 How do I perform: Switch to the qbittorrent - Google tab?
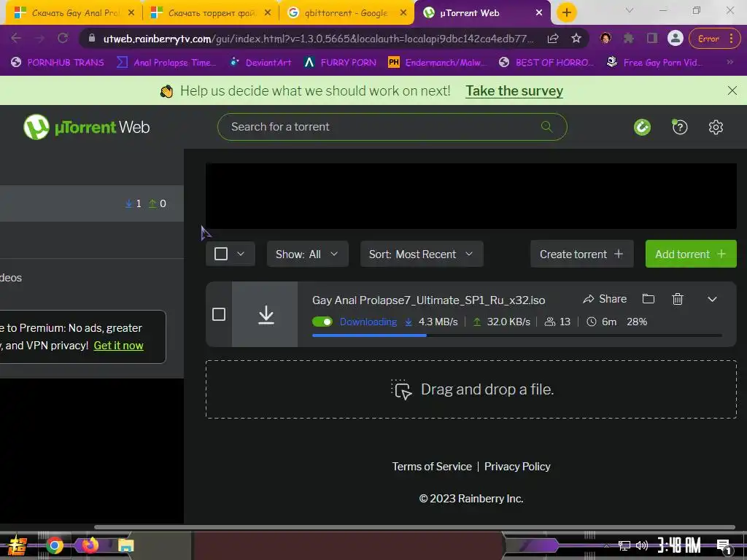coord(346,13)
